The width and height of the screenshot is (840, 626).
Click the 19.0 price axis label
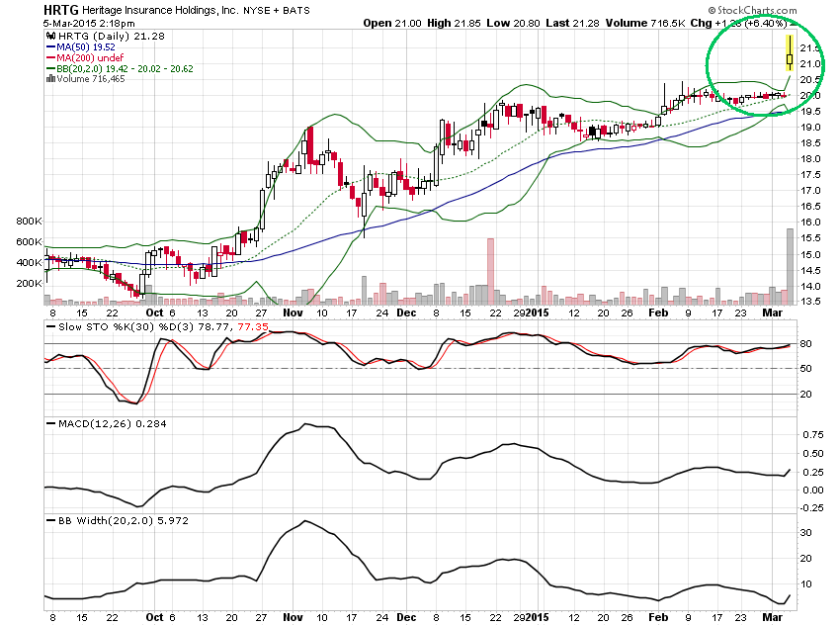[x=810, y=127]
